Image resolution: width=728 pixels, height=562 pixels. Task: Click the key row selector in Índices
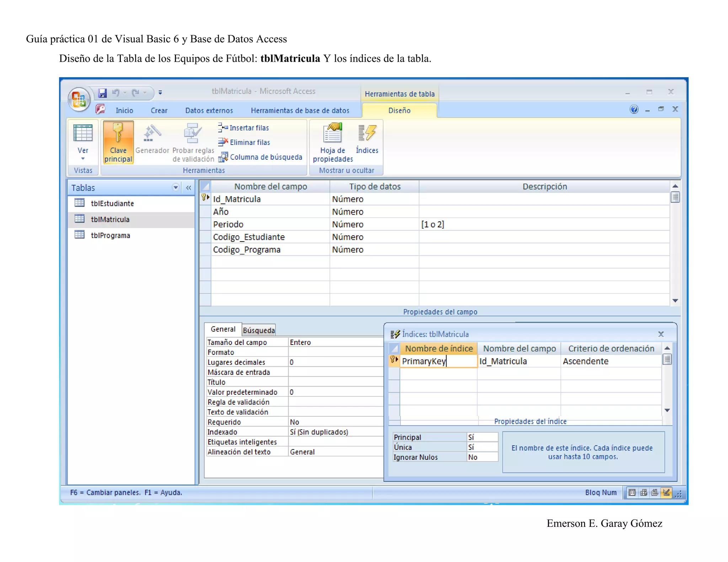click(394, 361)
